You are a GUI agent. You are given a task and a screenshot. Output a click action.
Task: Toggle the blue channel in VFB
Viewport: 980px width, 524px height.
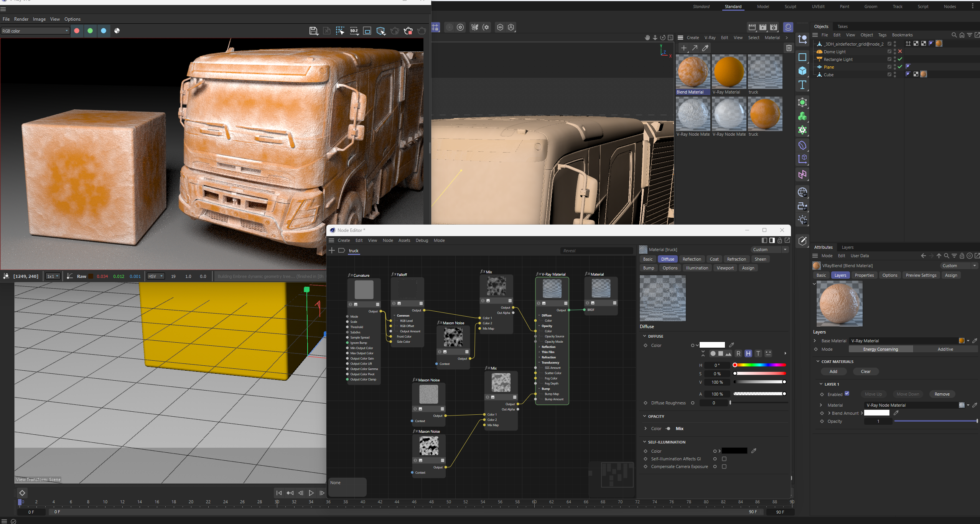coord(104,31)
